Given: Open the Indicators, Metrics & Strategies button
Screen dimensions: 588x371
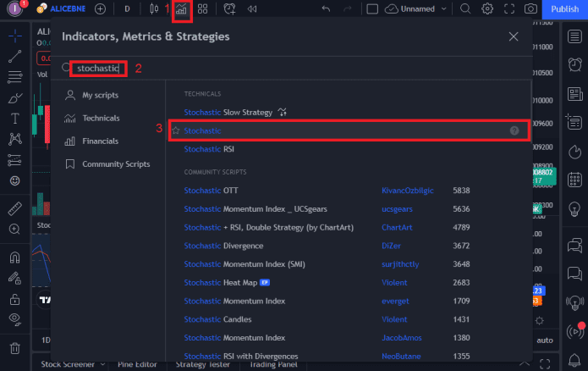Looking at the screenshot, I should point(182,9).
